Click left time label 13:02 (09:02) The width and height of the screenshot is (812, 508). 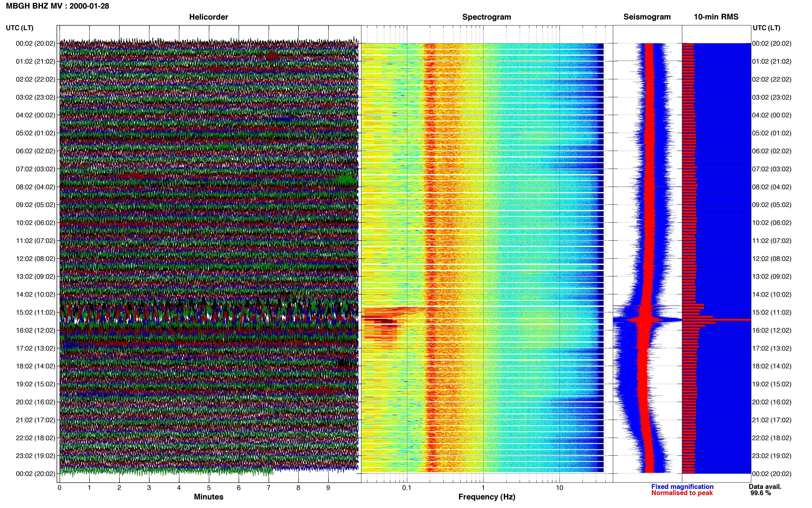tap(36, 277)
